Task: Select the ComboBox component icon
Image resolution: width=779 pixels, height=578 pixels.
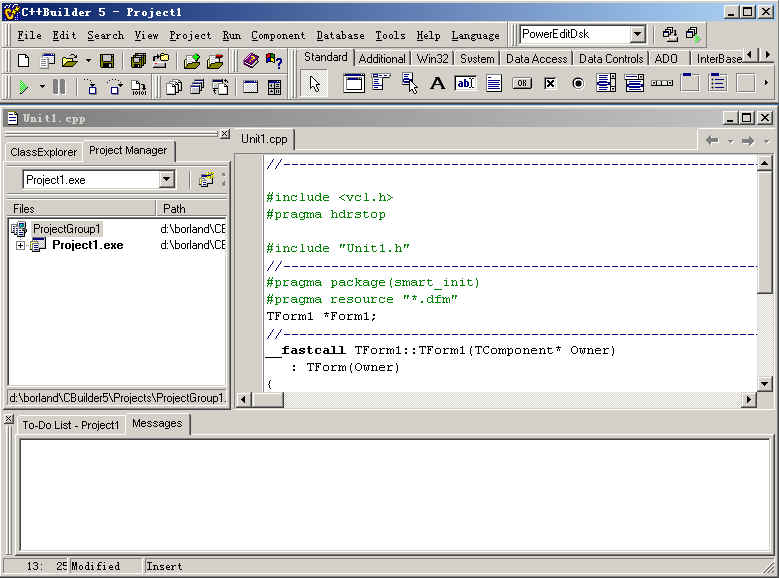Action: pyautogui.click(x=634, y=83)
